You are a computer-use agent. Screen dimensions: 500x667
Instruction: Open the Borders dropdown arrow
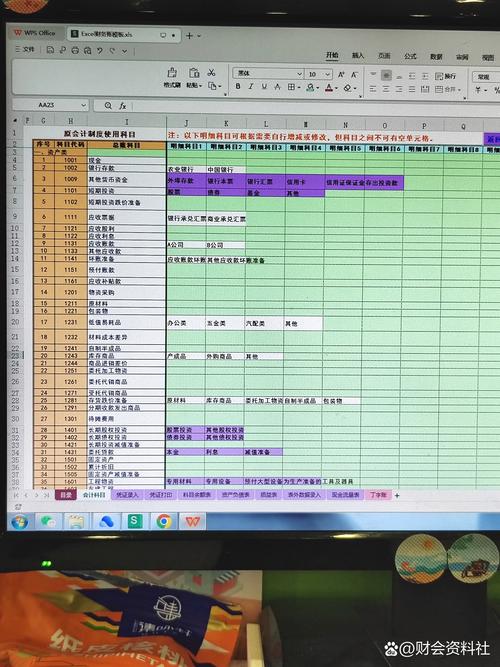[x=298, y=88]
